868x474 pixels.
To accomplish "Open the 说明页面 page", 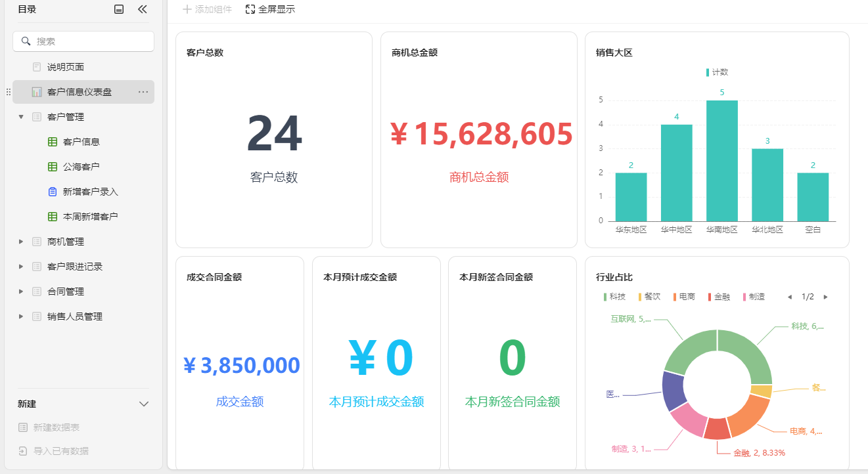I will coord(65,67).
